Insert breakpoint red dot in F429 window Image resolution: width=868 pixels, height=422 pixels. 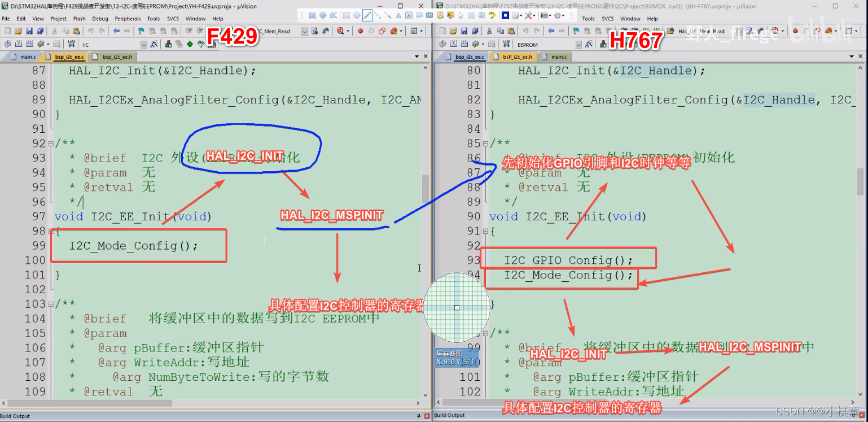point(360,31)
